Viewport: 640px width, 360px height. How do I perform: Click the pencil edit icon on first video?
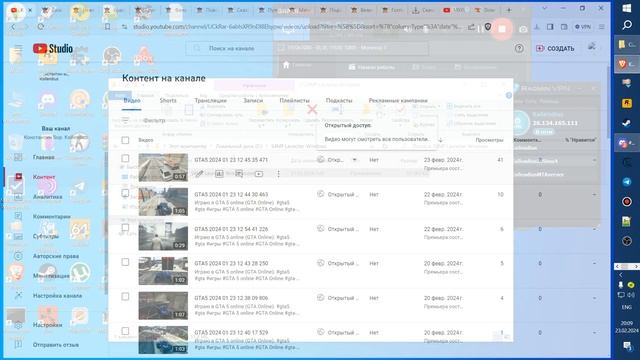click(200, 174)
